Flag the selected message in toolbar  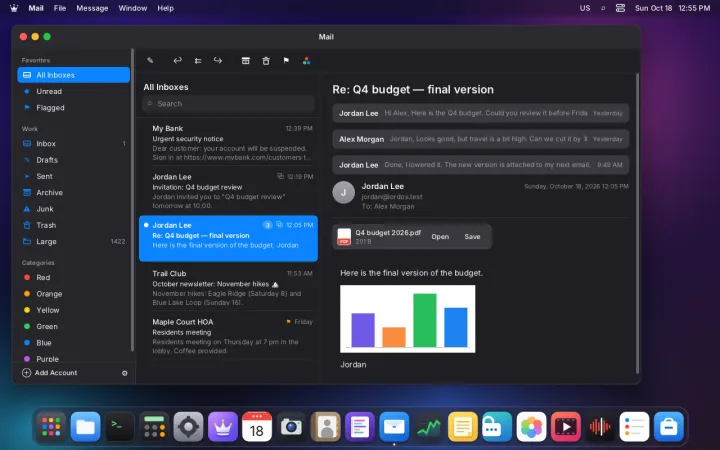point(286,61)
